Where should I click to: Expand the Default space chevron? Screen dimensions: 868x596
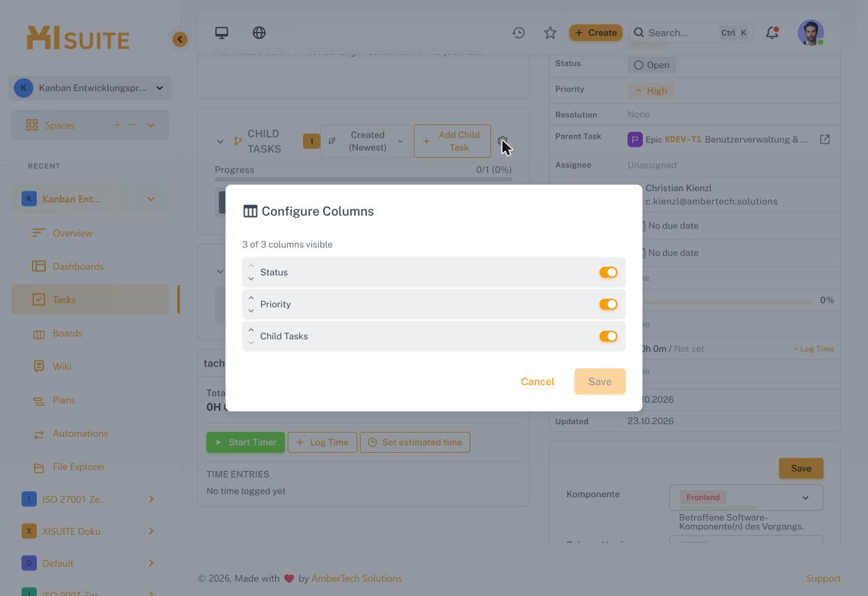[151, 563]
